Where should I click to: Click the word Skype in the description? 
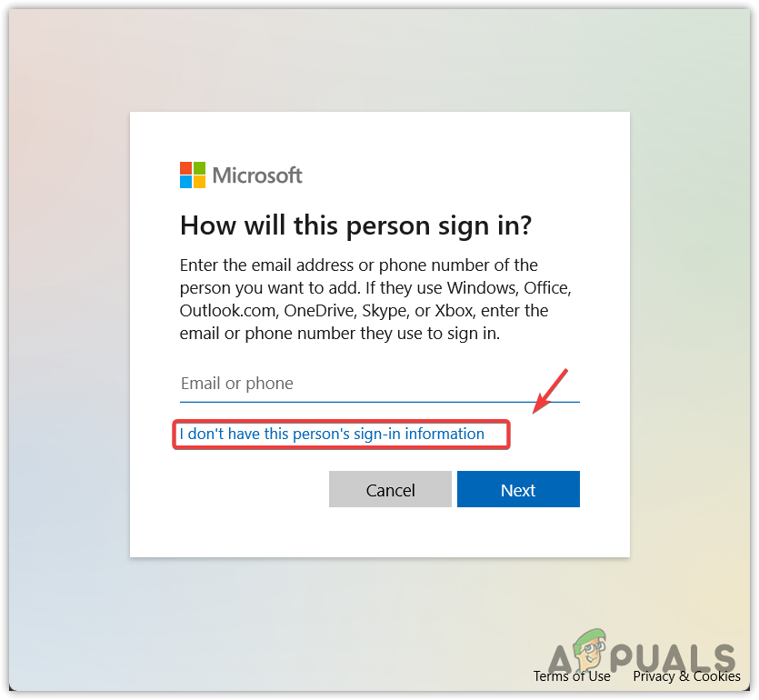385,311
